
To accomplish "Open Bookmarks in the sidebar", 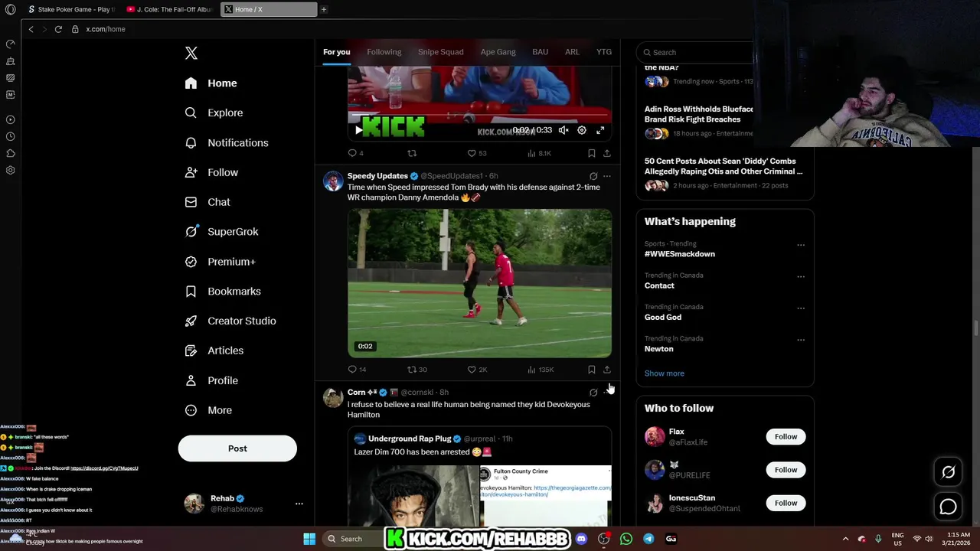I will coord(223,292).
